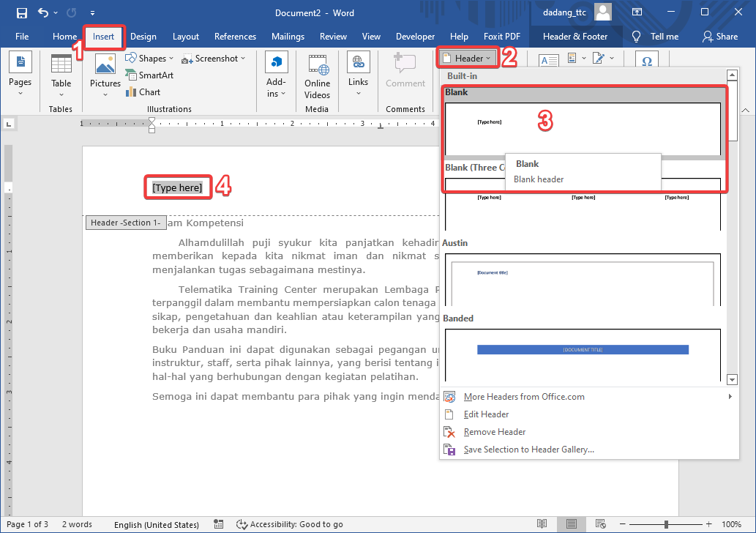Image resolution: width=756 pixels, height=533 pixels.
Task: Switch to the References tab
Action: pos(235,37)
